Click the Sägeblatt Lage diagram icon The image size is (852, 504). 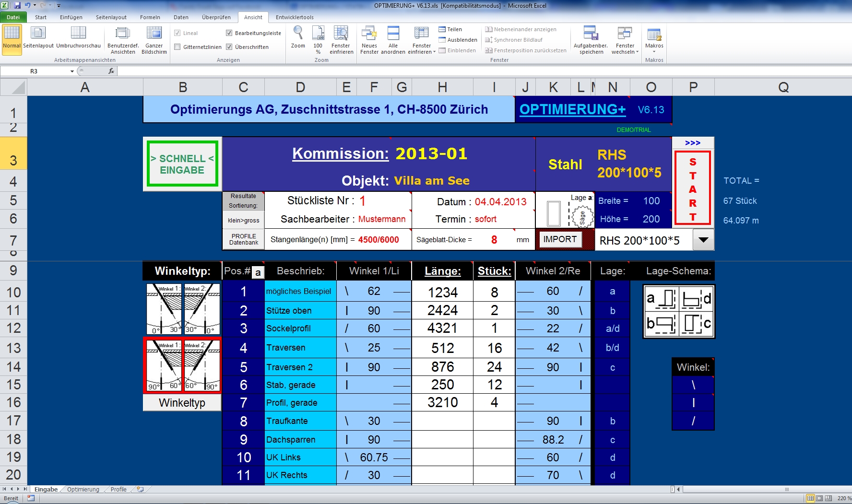pyautogui.click(x=581, y=218)
